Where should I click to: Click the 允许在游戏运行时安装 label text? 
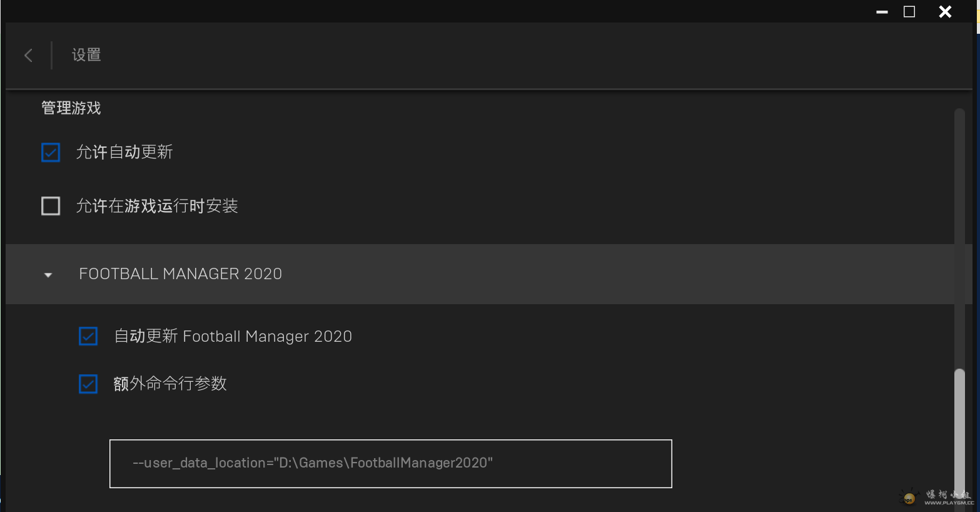tap(157, 206)
